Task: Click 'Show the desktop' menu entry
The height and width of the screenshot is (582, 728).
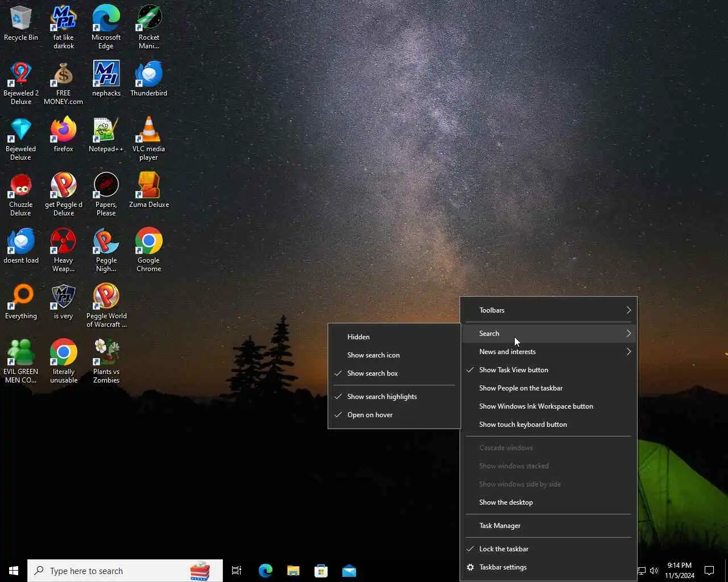Action: coord(548,502)
